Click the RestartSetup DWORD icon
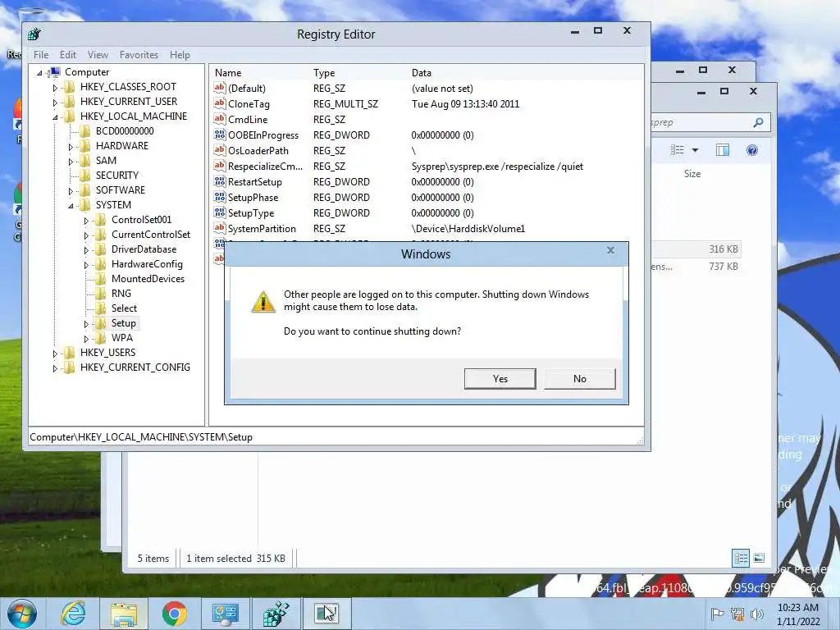Screen dimensions: 840x630 [220, 181]
